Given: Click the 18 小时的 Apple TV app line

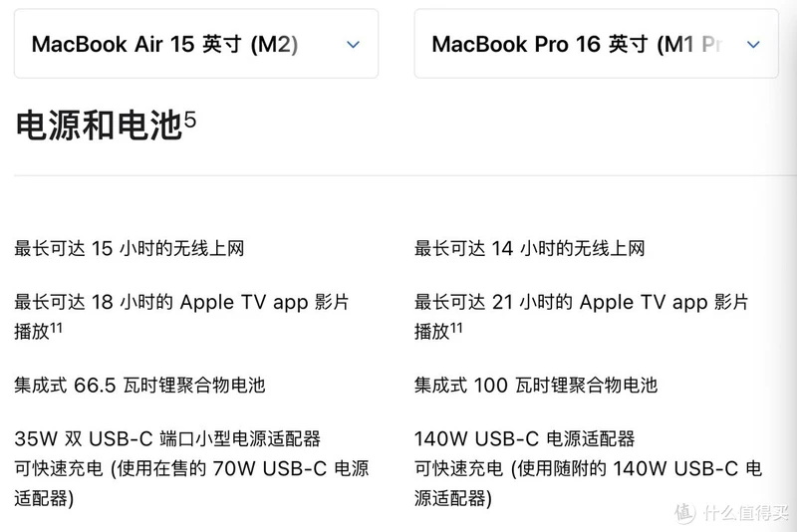Looking at the screenshot, I should point(181,302).
